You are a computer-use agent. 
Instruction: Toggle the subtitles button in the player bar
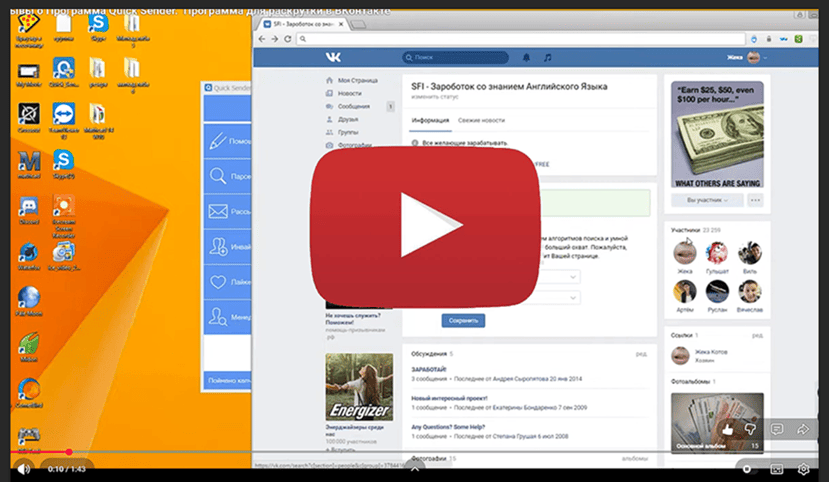pos(776,469)
